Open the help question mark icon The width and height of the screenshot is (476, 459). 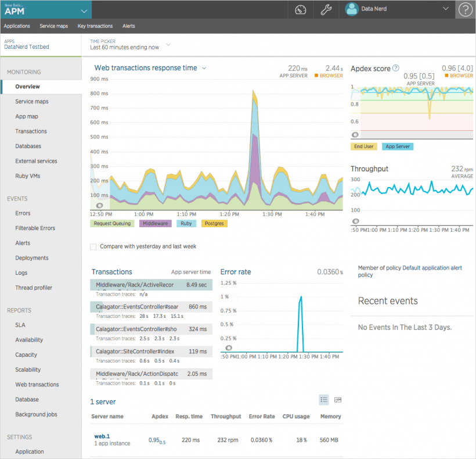tap(466, 9)
